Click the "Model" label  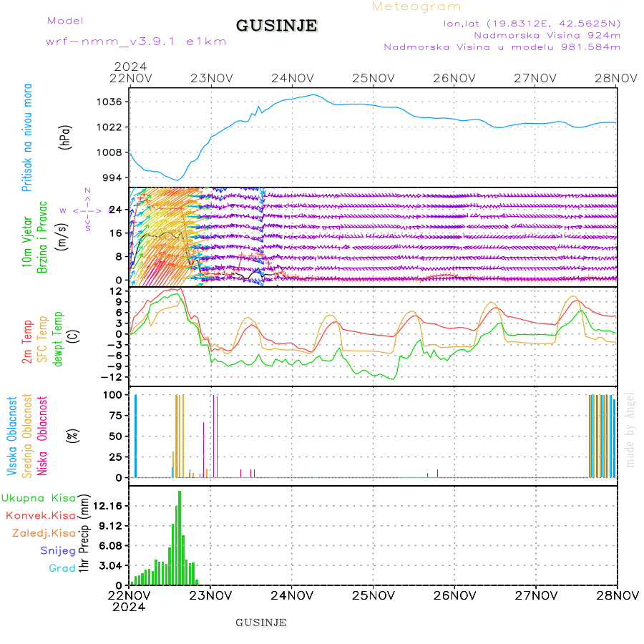[x=65, y=21]
